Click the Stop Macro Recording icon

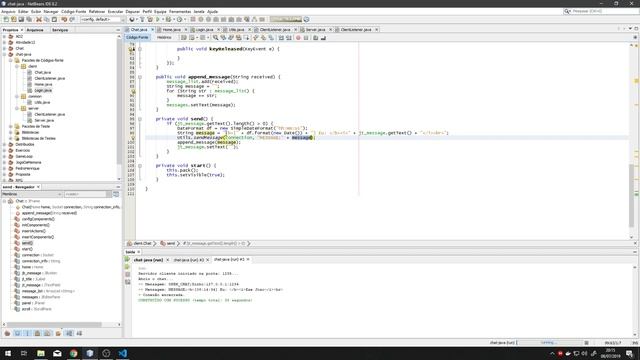click(x=306, y=38)
